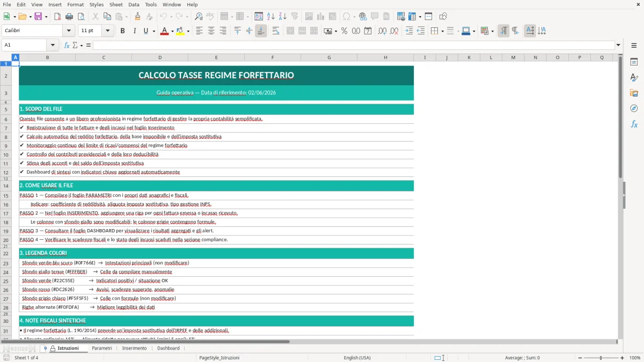Open the Sheet menu
644x362 pixels.
coord(116,4)
